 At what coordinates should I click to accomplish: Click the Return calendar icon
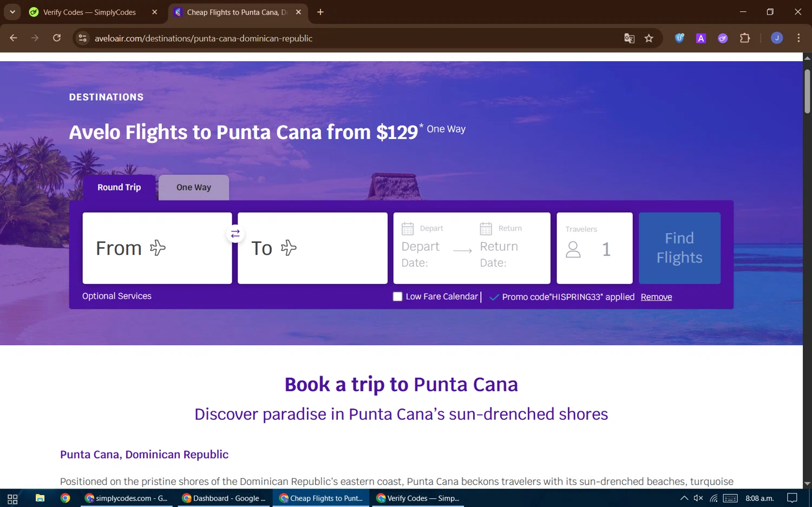pos(486,229)
